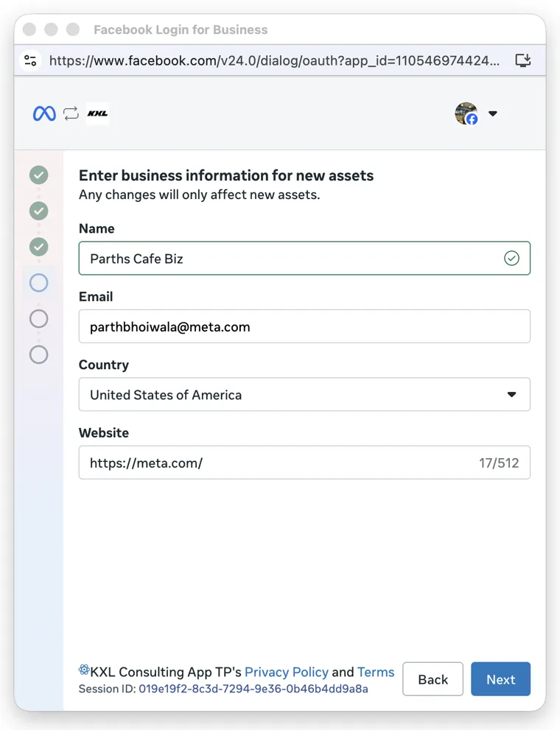The width and height of the screenshot is (560, 730).
Task: Click the Back button
Action: point(433,679)
